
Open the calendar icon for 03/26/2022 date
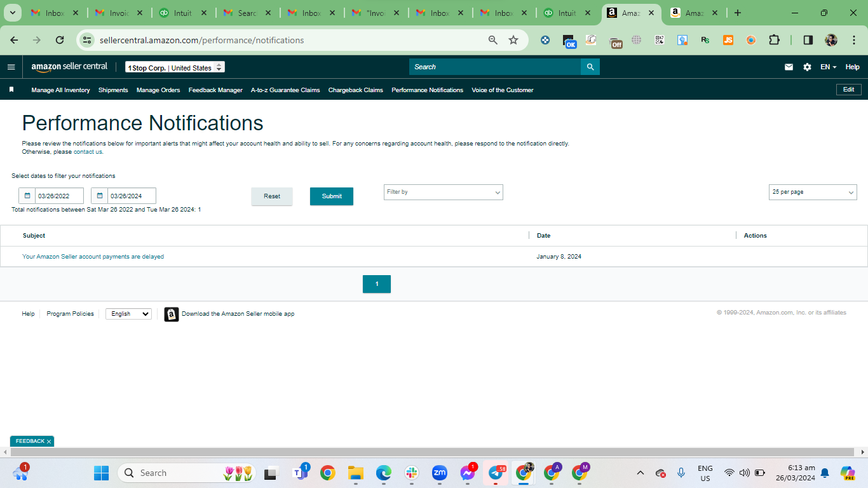(x=27, y=196)
